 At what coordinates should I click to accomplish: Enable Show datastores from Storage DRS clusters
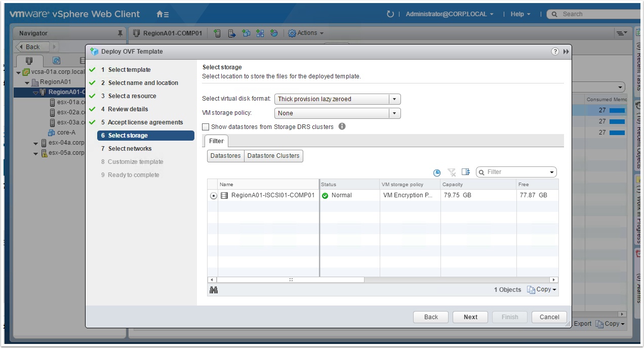206,127
